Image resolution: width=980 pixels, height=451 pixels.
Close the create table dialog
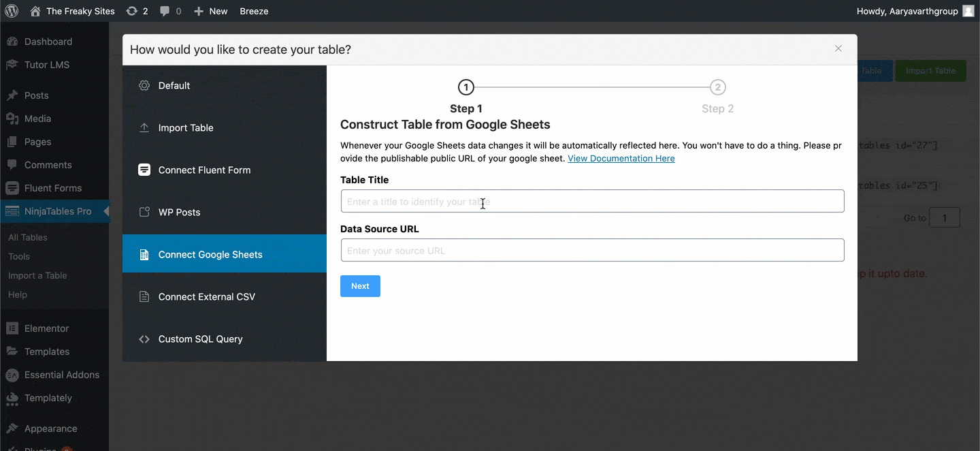(838, 48)
